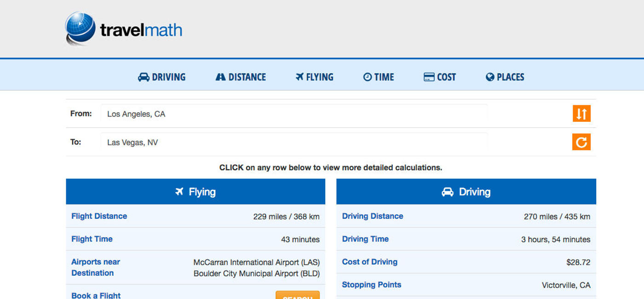Click the travelmath globe logo
Viewport: 644px width, 299px height.
point(80,29)
